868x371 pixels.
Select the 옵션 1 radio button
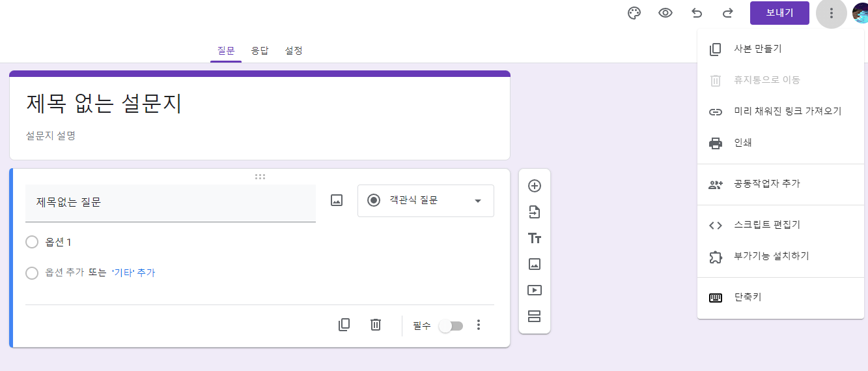(32, 242)
